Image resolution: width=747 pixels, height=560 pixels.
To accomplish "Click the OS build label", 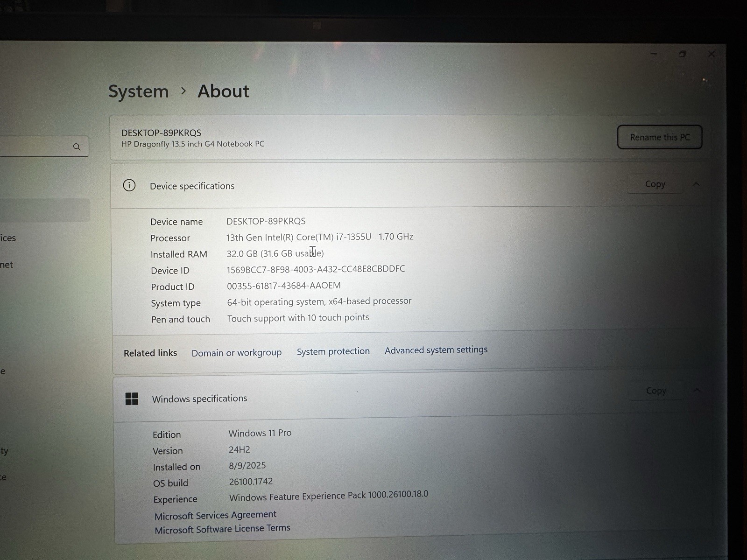I will click(x=170, y=483).
